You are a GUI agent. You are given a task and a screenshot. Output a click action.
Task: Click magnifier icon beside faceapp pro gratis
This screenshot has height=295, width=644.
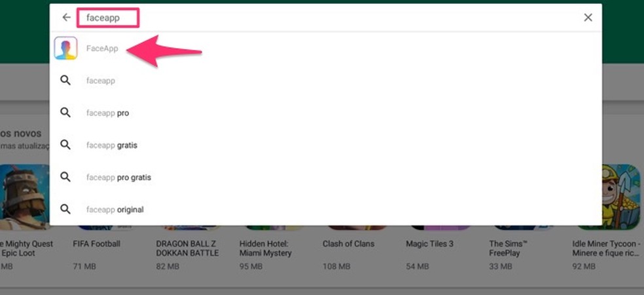click(65, 177)
